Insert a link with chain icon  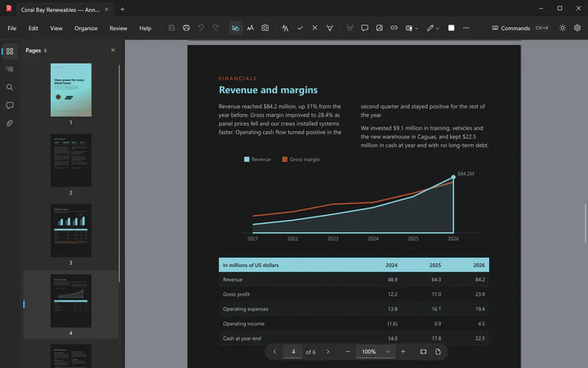tap(394, 28)
